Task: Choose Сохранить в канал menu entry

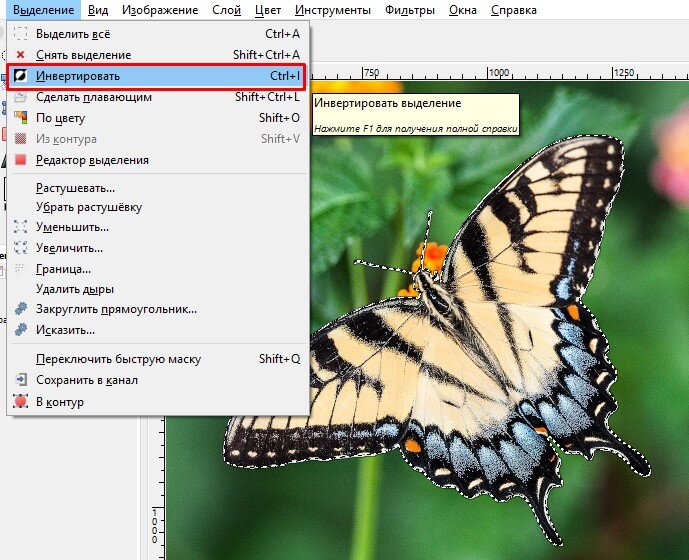Action: (x=157, y=380)
